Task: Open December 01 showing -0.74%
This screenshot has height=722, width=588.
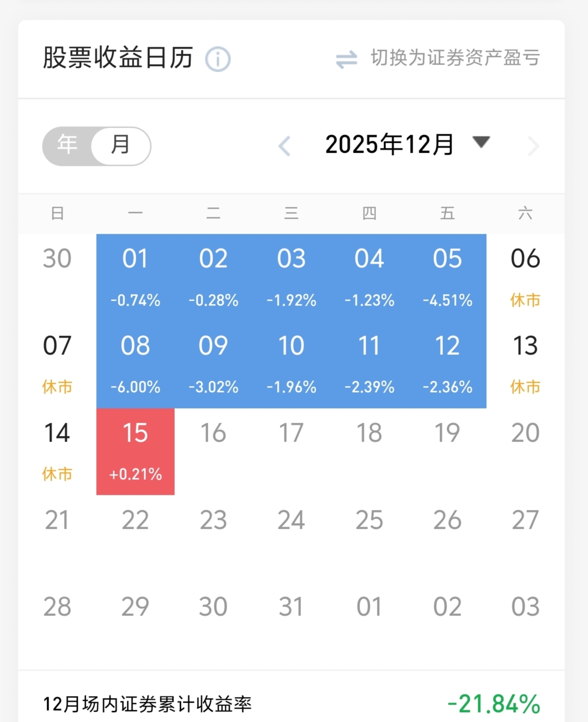Action: point(135,277)
